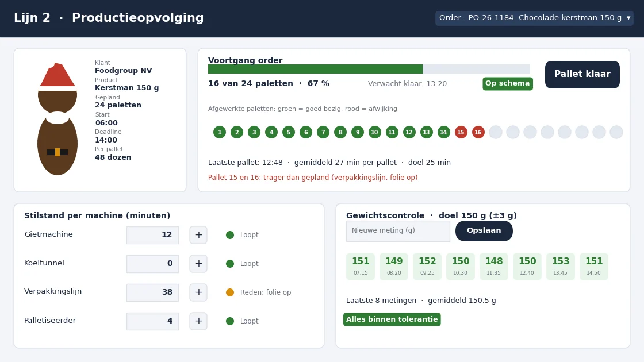Select pallet marker 10
644x362 pixels.
pos(374,132)
